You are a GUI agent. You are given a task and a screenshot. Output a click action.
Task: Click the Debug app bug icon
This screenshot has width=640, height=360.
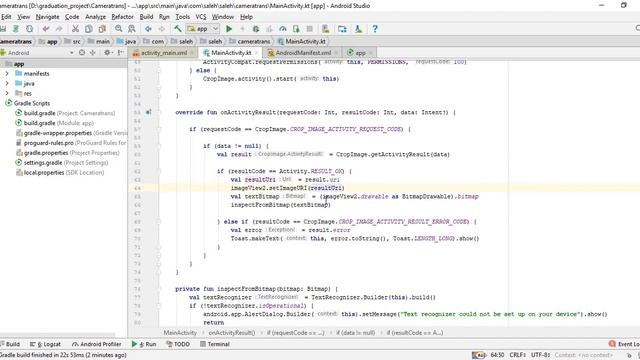coord(256,29)
